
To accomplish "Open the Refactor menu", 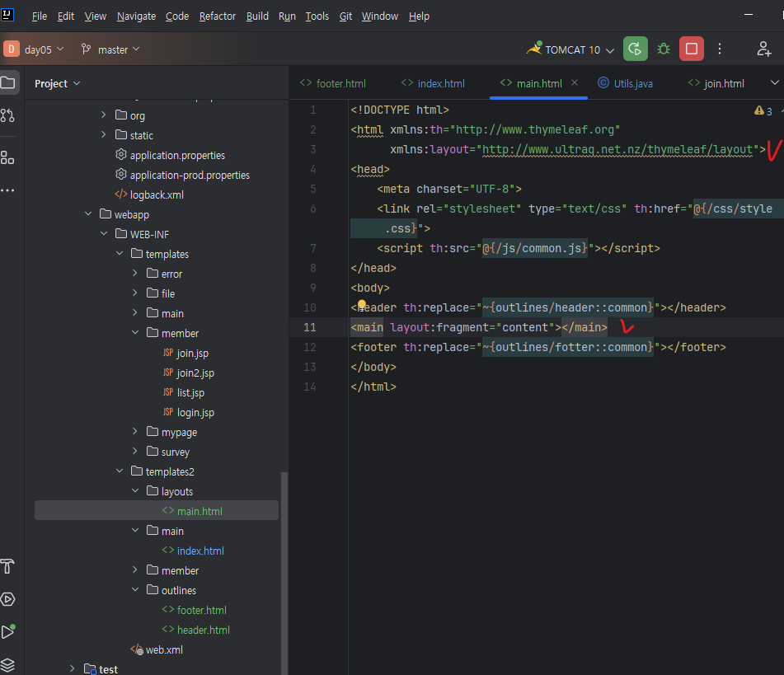I will 218,16.
